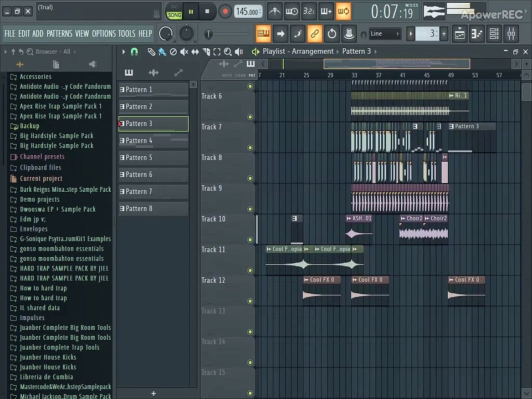Select the playlist delete tool
Image resolution: width=532 pixels, height=399 pixels.
click(x=173, y=52)
